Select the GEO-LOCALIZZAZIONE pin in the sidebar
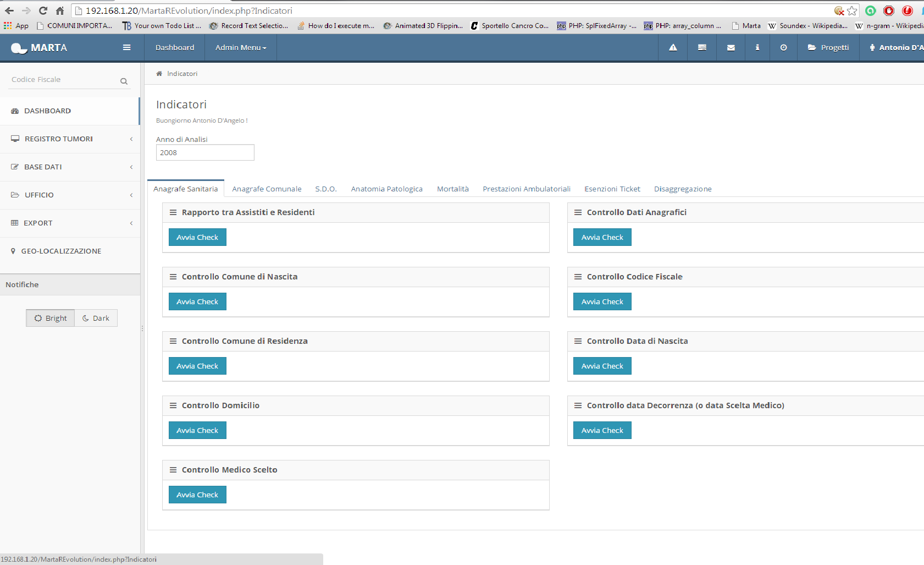This screenshot has width=924, height=565. point(61,251)
